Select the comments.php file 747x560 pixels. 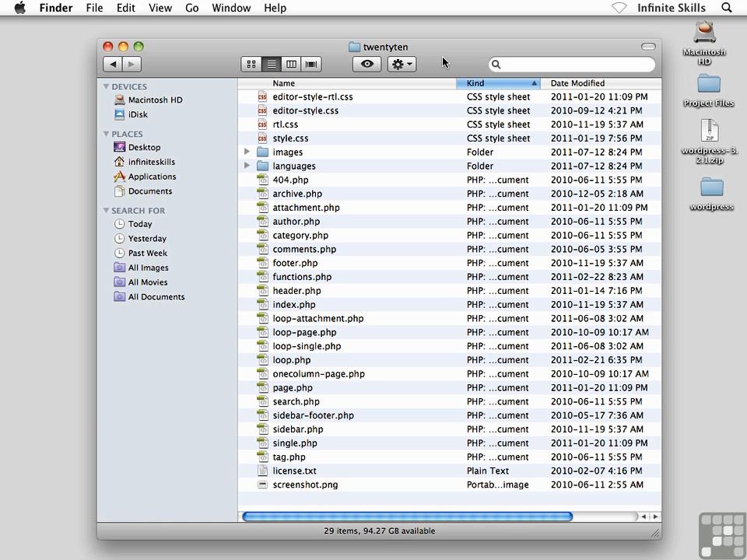coord(449,249)
